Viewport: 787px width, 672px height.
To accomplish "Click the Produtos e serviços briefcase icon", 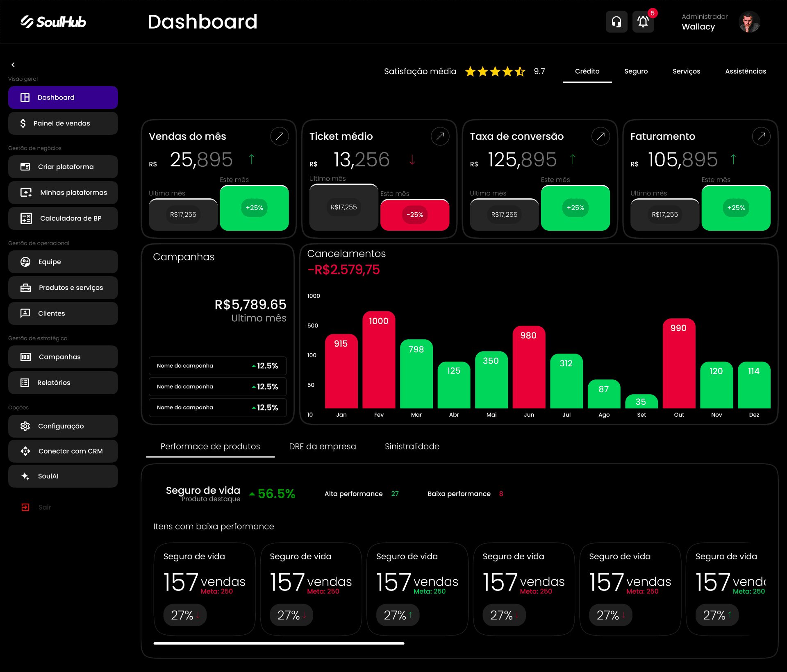I will (x=25, y=288).
